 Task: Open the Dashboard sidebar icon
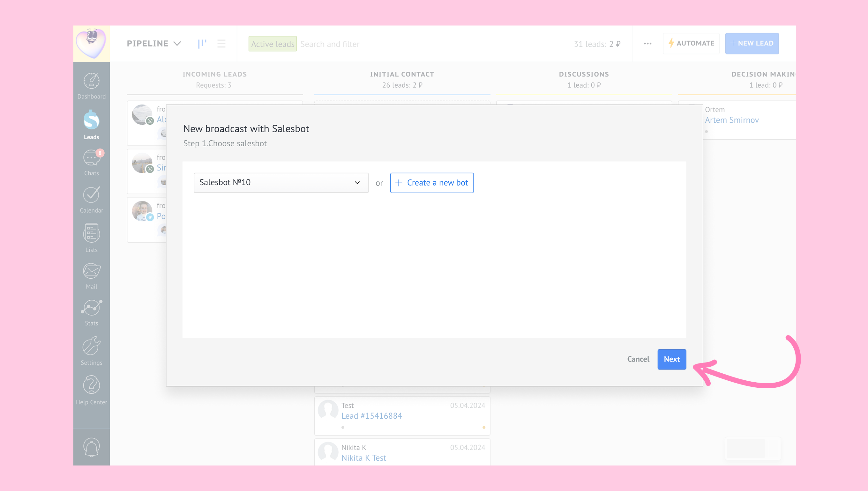pos(92,81)
